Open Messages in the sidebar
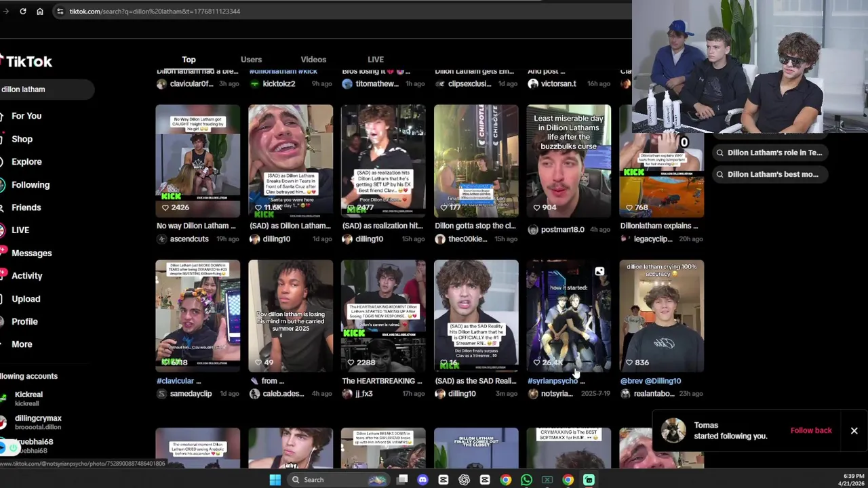This screenshot has height=488, width=868. [31, 253]
